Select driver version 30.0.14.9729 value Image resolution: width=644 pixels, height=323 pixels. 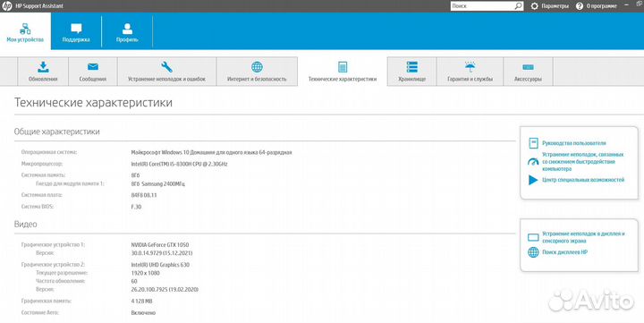[x=162, y=252]
